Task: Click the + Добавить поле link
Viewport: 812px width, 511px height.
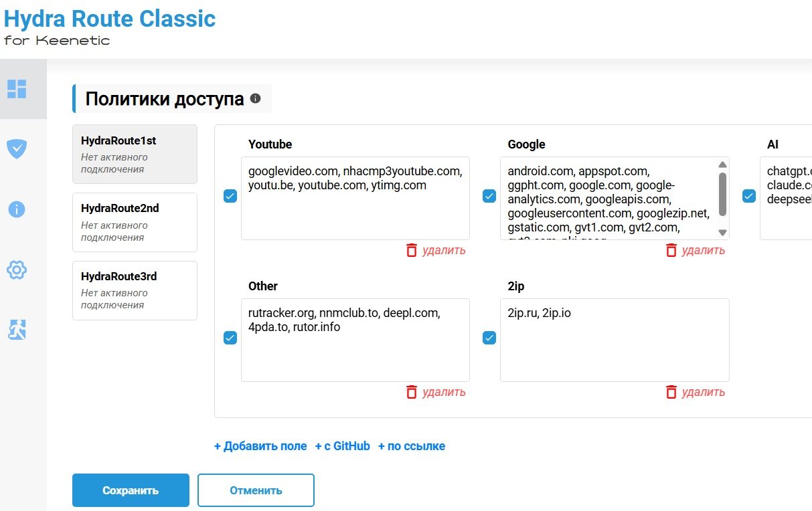Action: click(x=260, y=446)
